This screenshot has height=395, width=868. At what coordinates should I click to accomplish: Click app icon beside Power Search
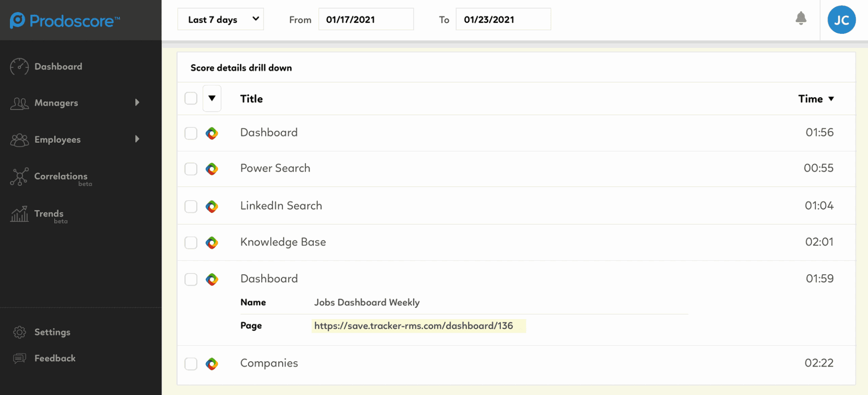(212, 169)
